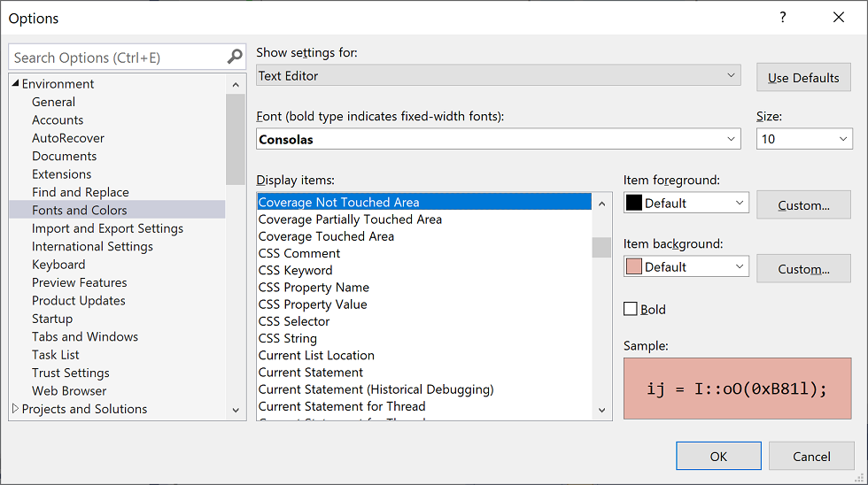The image size is (868, 485).
Task: Click the black foreground color swatch
Action: [x=634, y=203]
